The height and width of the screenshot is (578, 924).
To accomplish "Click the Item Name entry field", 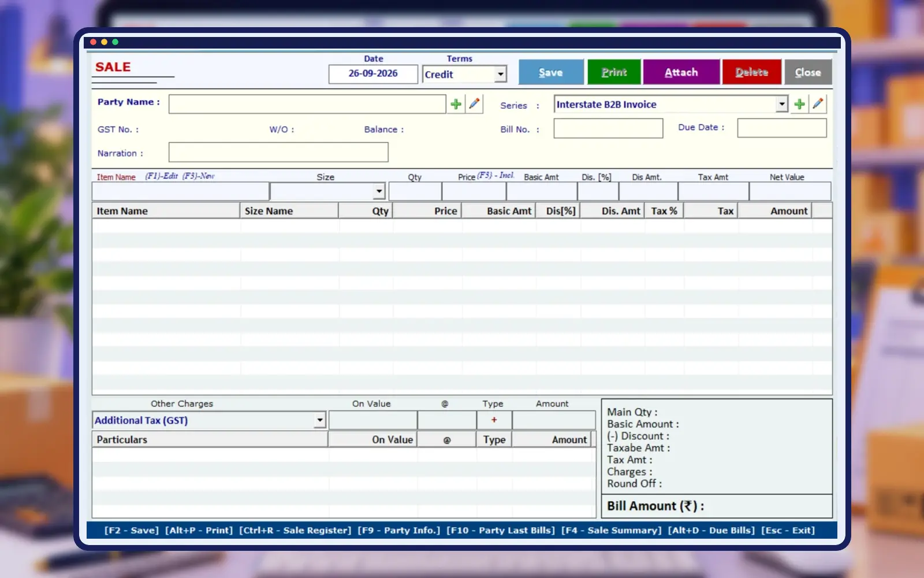I will [180, 191].
